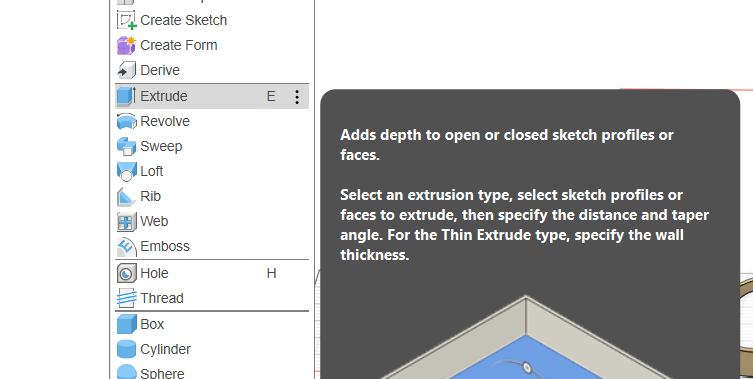Select the Rib tool icon
The image size is (753, 379).
(x=126, y=196)
